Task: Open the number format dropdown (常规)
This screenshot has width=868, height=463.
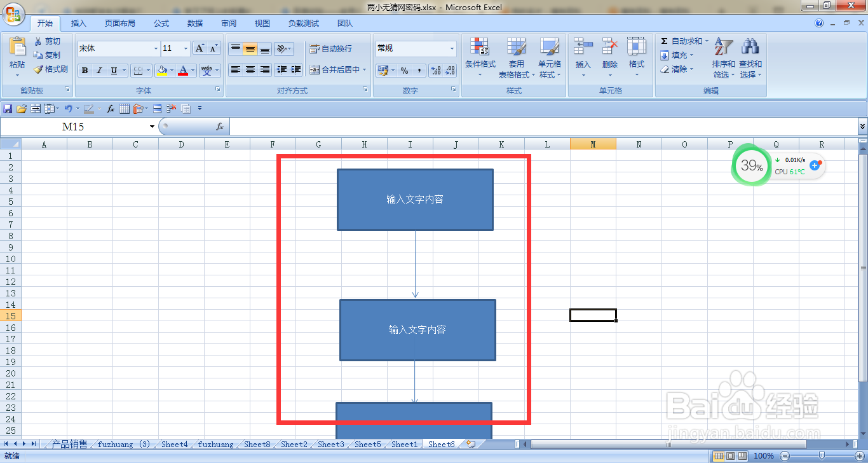Action: [416, 48]
